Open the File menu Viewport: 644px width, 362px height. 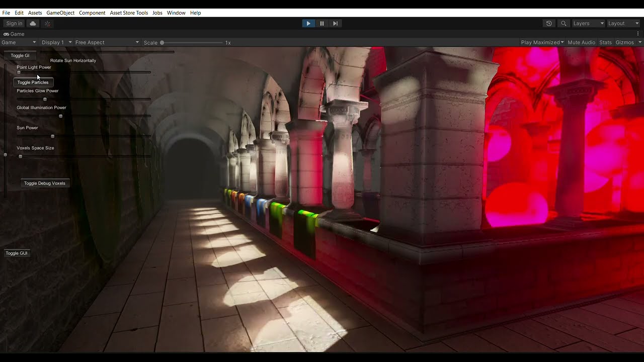(x=6, y=13)
